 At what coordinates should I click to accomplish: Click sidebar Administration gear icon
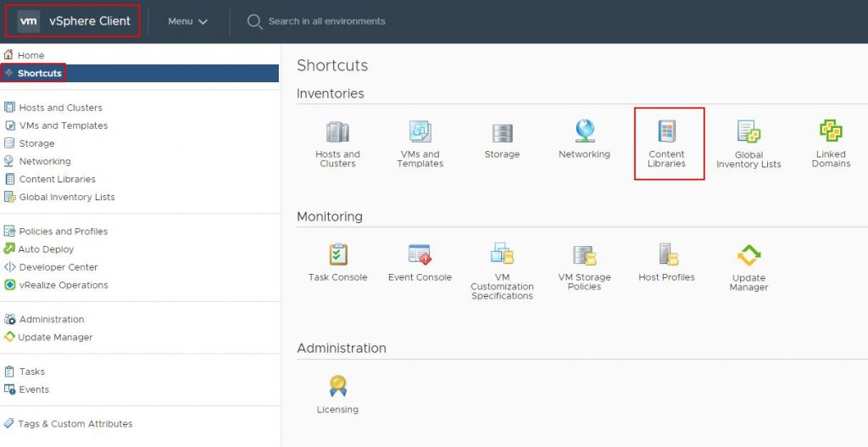click(9, 319)
